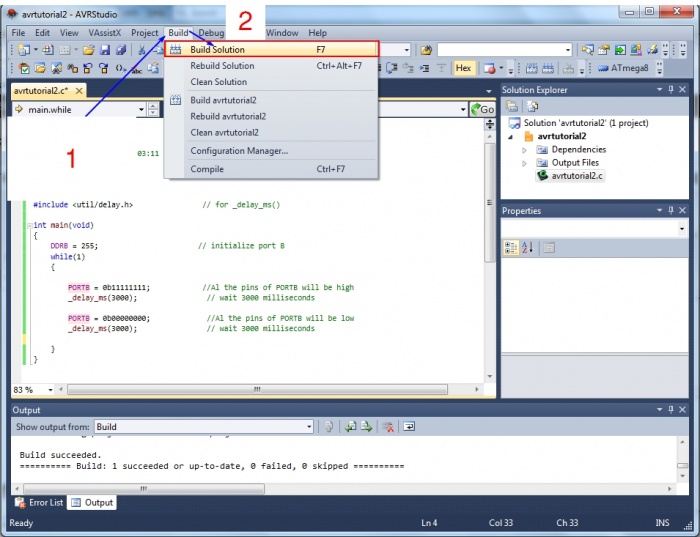Open the breakpoint window dropdown arrow
This screenshot has height=537, width=700.
coord(501,68)
